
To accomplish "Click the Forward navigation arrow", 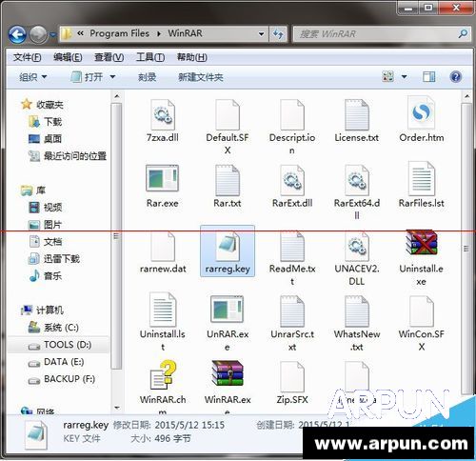I will pos(39,34).
